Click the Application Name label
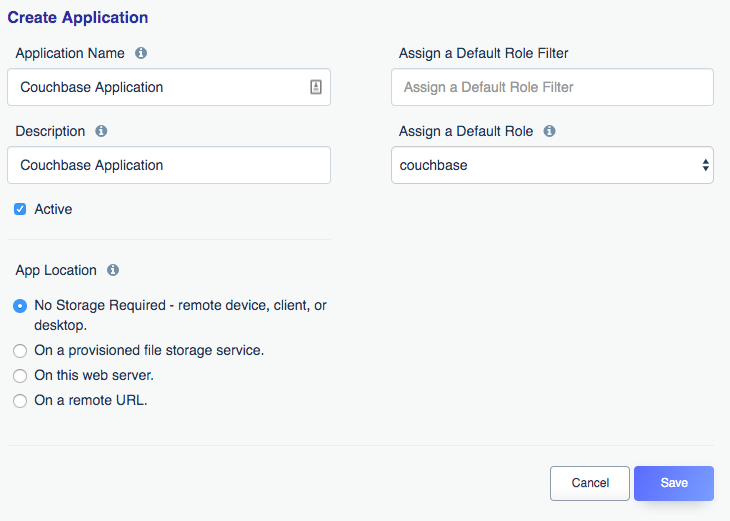The height and width of the screenshot is (521, 730). coord(70,54)
